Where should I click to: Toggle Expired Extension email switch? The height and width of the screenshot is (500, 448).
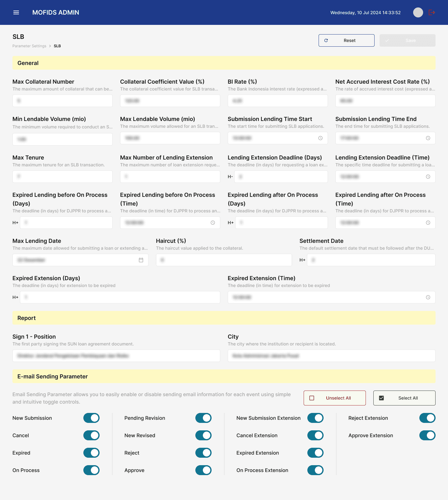pyautogui.click(x=315, y=453)
